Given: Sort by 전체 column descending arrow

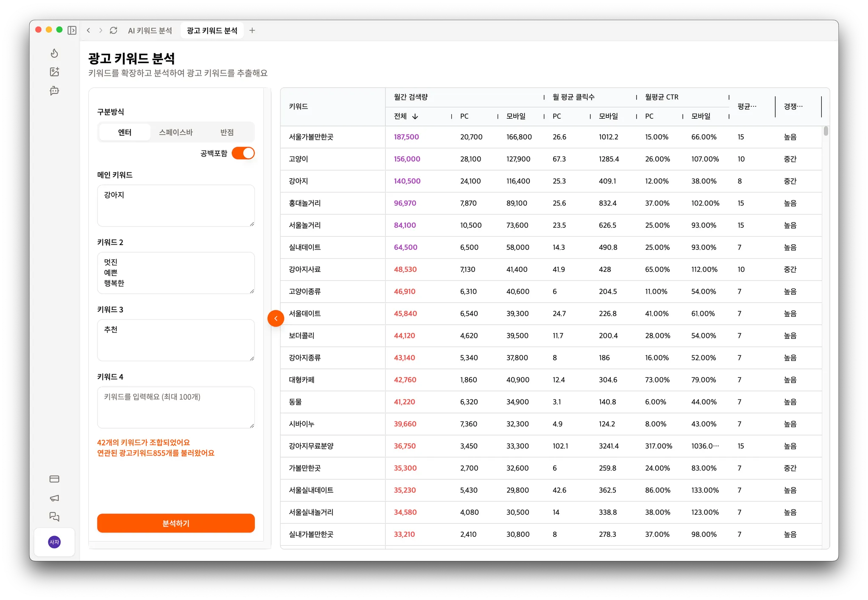Looking at the screenshot, I should [415, 116].
